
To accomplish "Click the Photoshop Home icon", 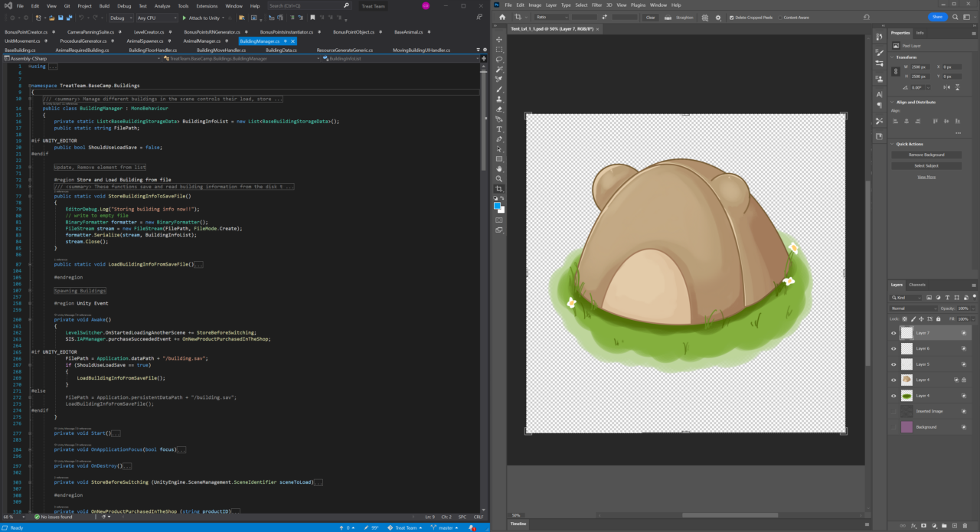I will 502,17.
